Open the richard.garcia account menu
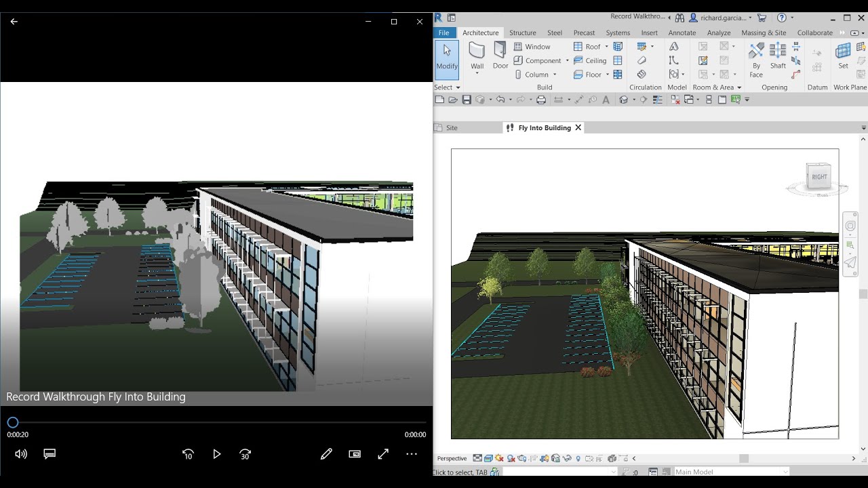The image size is (868, 488). [x=721, y=18]
